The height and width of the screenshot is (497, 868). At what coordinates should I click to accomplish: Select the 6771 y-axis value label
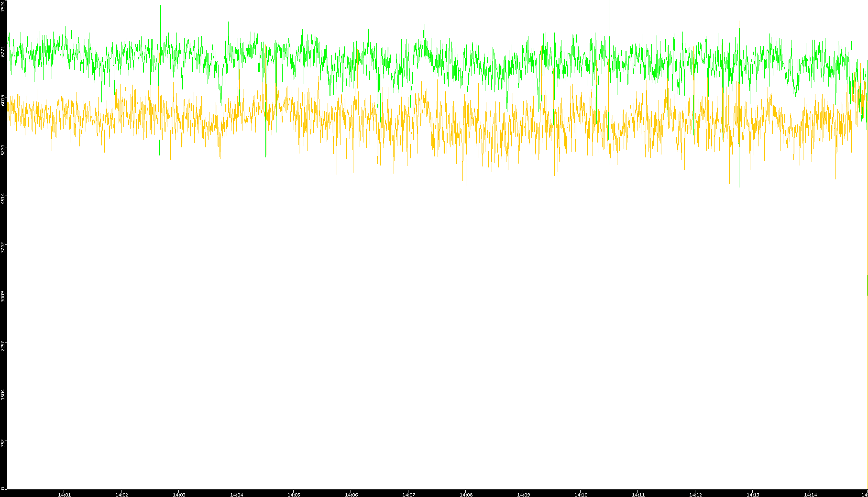pyautogui.click(x=3, y=51)
